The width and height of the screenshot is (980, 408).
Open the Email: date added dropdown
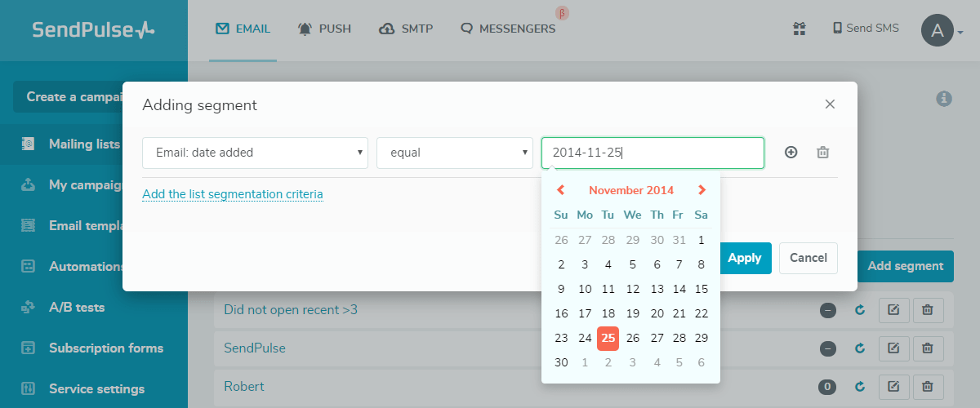click(255, 153)
